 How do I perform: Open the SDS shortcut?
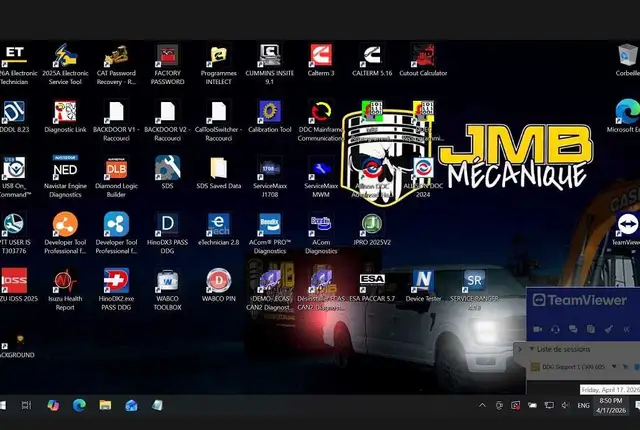(167, 173)
